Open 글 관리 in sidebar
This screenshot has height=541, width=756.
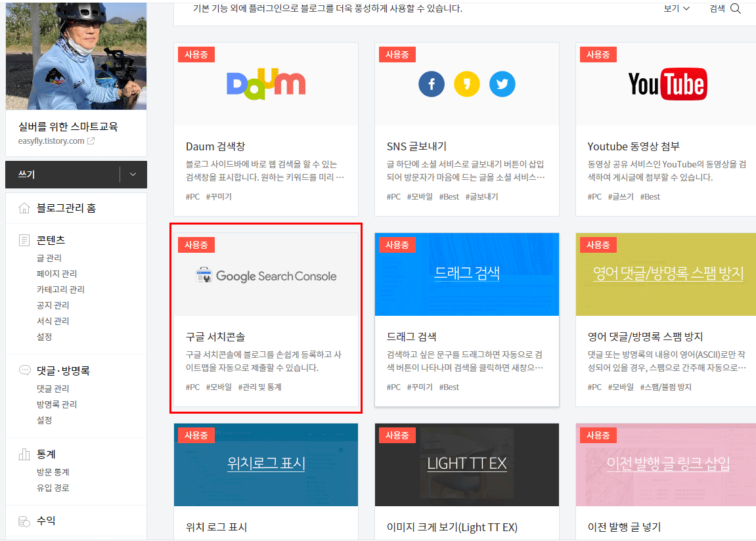49,258
